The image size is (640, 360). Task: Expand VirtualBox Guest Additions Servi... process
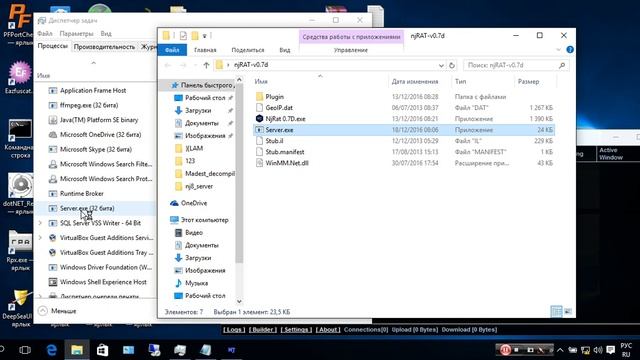click(40, 238)
